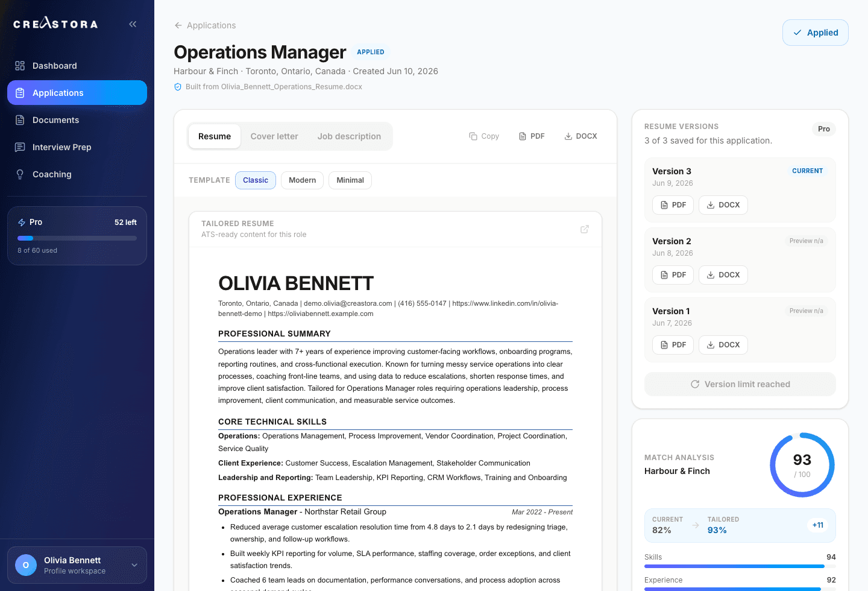This screenshot has width=868, height=591.
Task: Click the Pro usage progress bar
Action: pyautogui.click(x=77, y=238)
